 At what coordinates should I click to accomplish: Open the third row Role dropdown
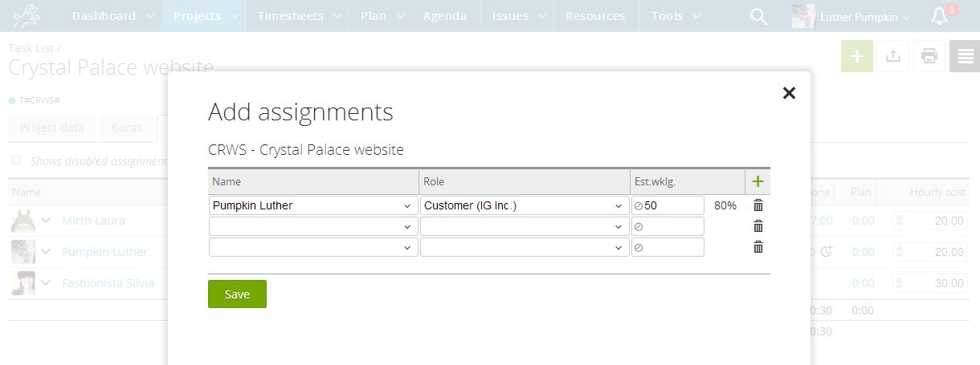525,247
